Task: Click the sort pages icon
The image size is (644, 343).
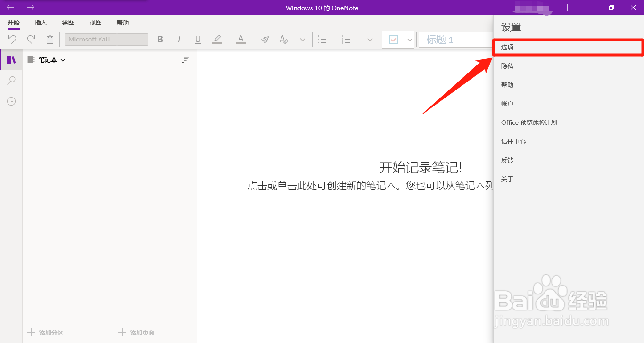Action: click(x=185, y=60)
